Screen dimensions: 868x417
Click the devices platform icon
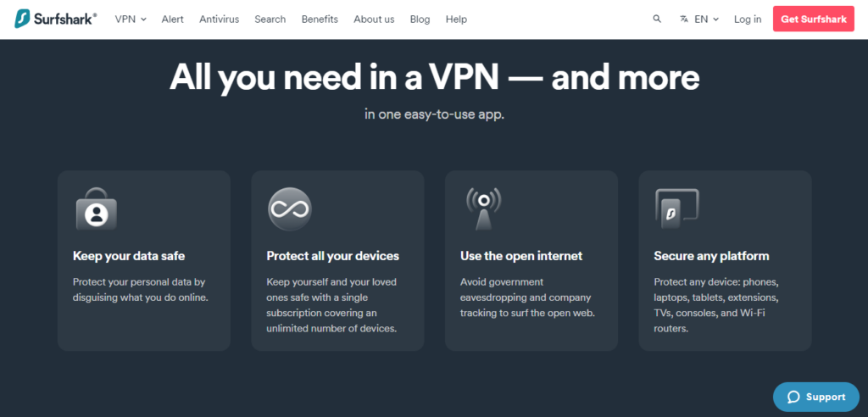click(x=677, y=208)
